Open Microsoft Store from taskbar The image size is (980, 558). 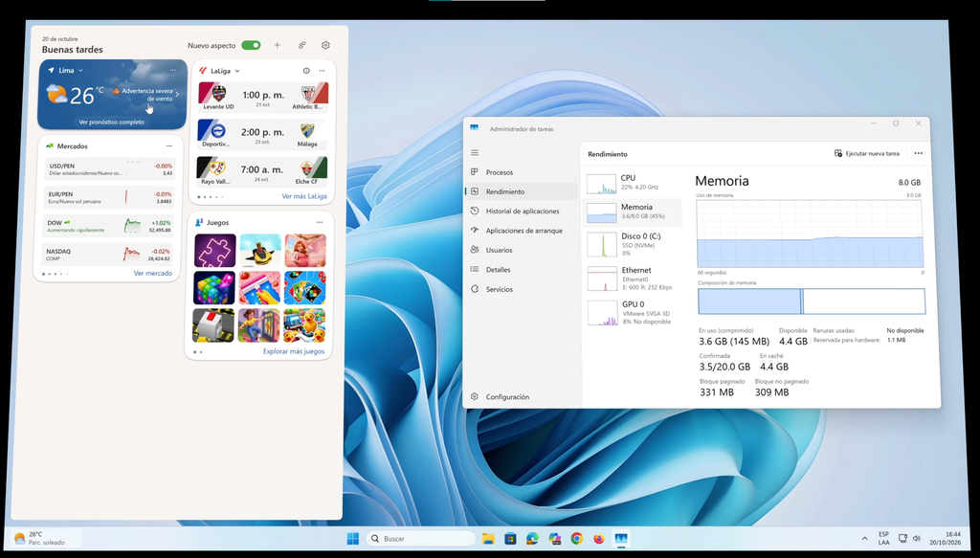tap(511, 538)
